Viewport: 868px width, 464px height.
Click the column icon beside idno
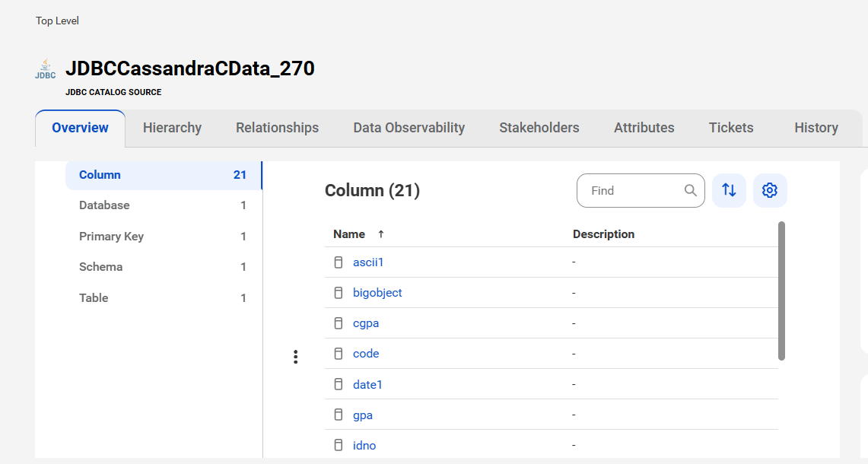(339, 445)
